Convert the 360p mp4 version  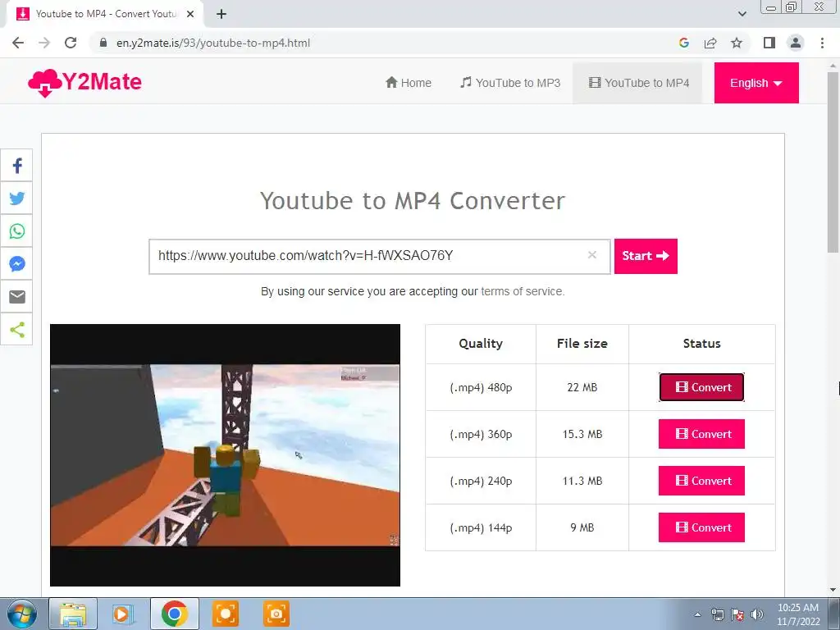(701, 434)
